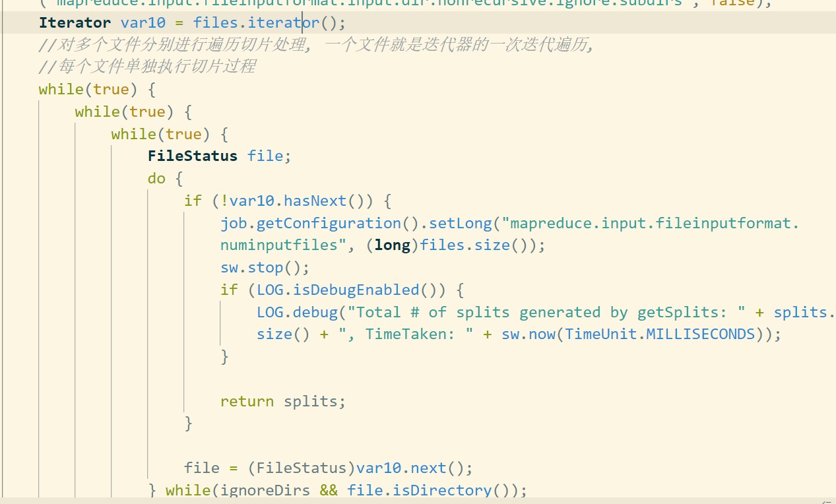Screen dimensions: 836x504
Task: Click the "return" keyword
Action: pyautogui.click(x=247, y=401)
